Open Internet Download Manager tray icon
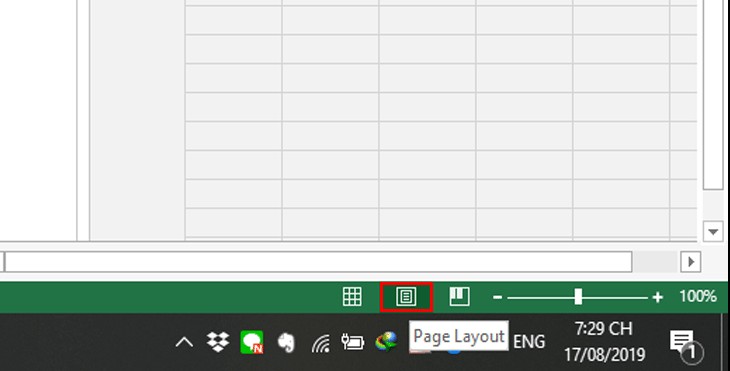This screenshot has height=371, width=730. tap(386, 342)
